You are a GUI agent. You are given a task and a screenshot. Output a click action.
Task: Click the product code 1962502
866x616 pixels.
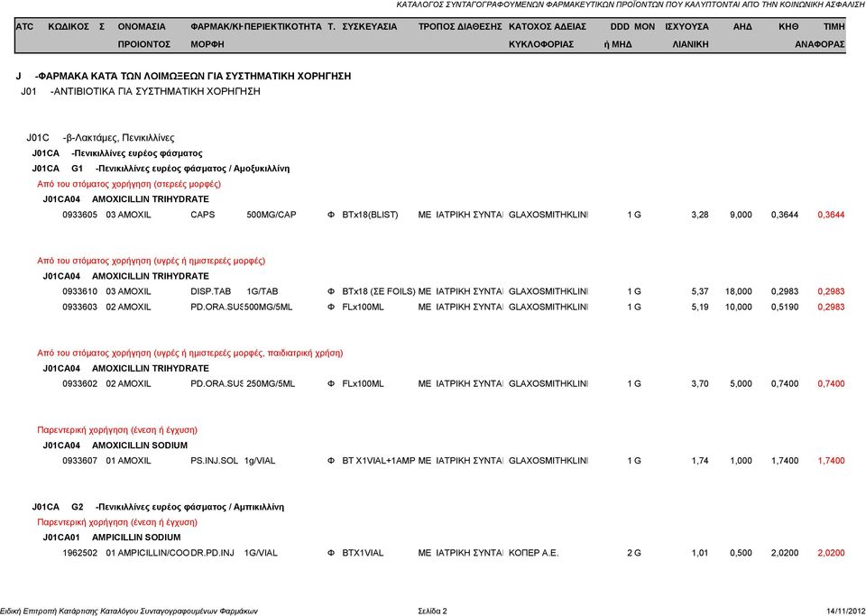tap(79, 553)
